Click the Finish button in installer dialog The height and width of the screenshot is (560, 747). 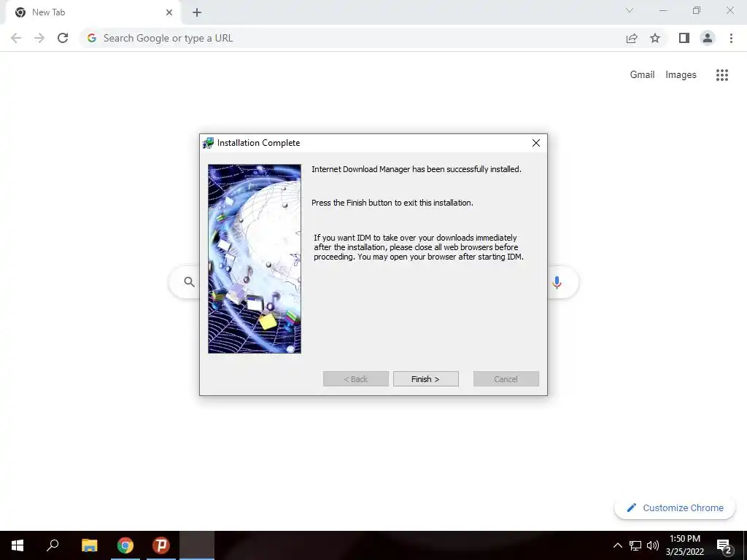tap(426, 379)
